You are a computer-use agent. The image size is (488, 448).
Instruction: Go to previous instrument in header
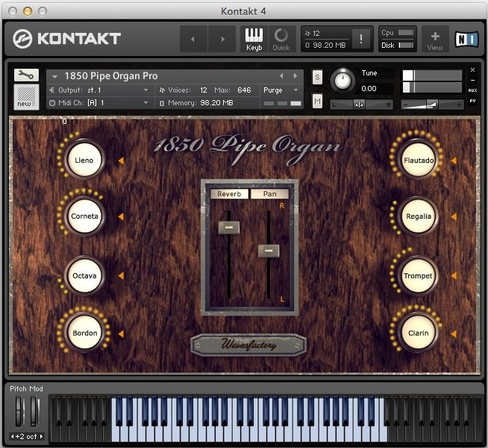[x=193, y=39]
